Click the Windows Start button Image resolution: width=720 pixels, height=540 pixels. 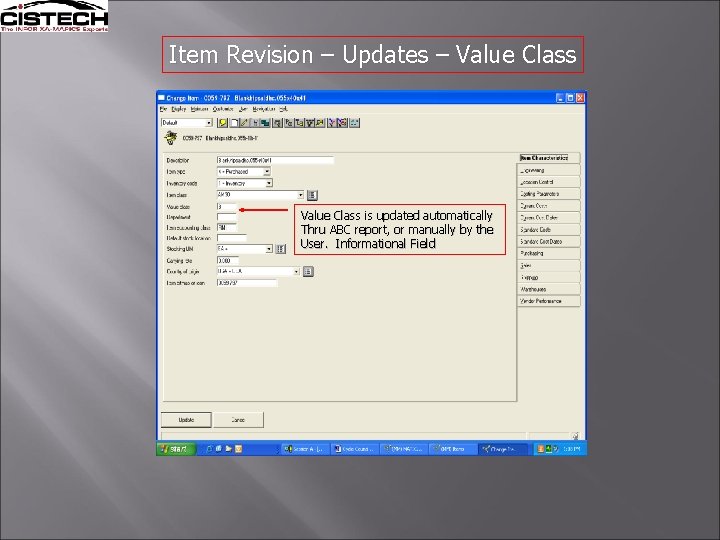click(x=176, y=449)
